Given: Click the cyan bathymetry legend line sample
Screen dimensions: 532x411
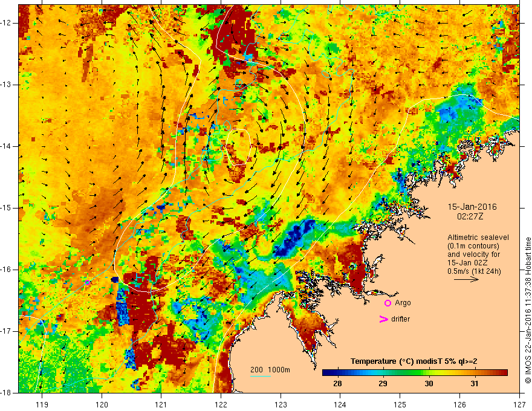Looking at the screenshot, I should [260, 376].
